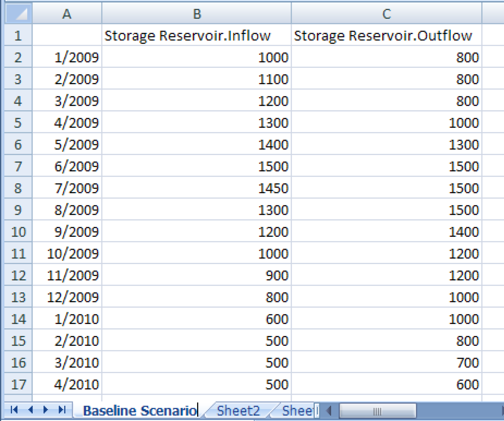Screen dimensions: 504x421
Task: Click the next sheet navigation arrow
Action: [45, 410]
